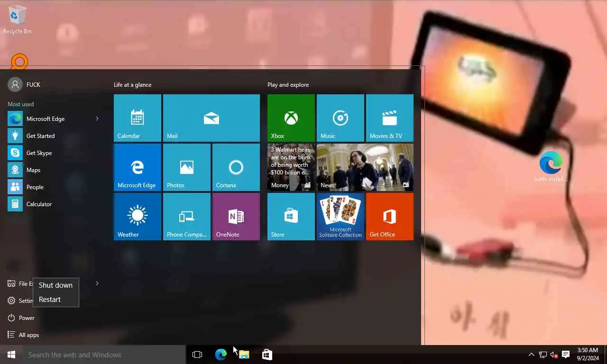Screen dimensions: 607x364
Task: Open Store from the taskbar
Action: (267, 355)
